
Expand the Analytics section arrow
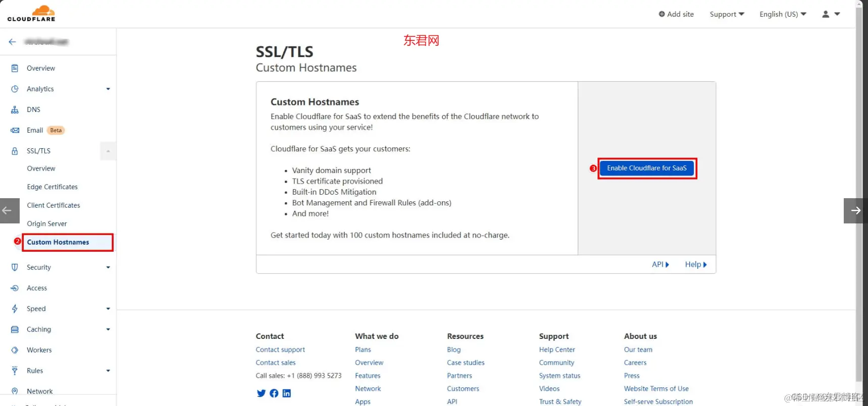pos(108,89)
